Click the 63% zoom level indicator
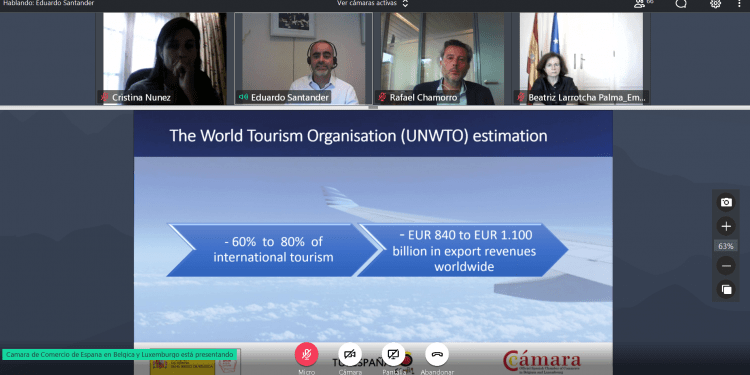750x375 pixels. 726,246
